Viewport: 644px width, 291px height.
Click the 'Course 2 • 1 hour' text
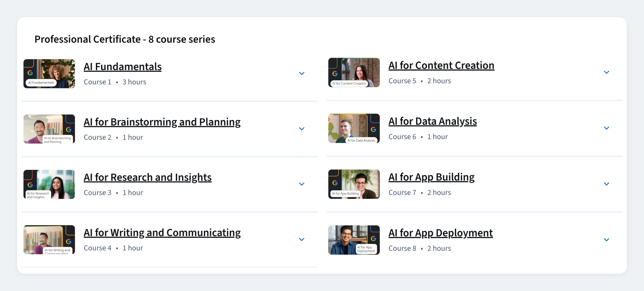click(x=113, y=137)
